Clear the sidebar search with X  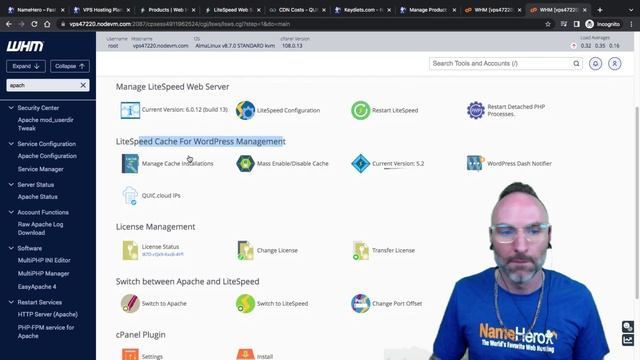pyautogui.click(x=83, y=85)
